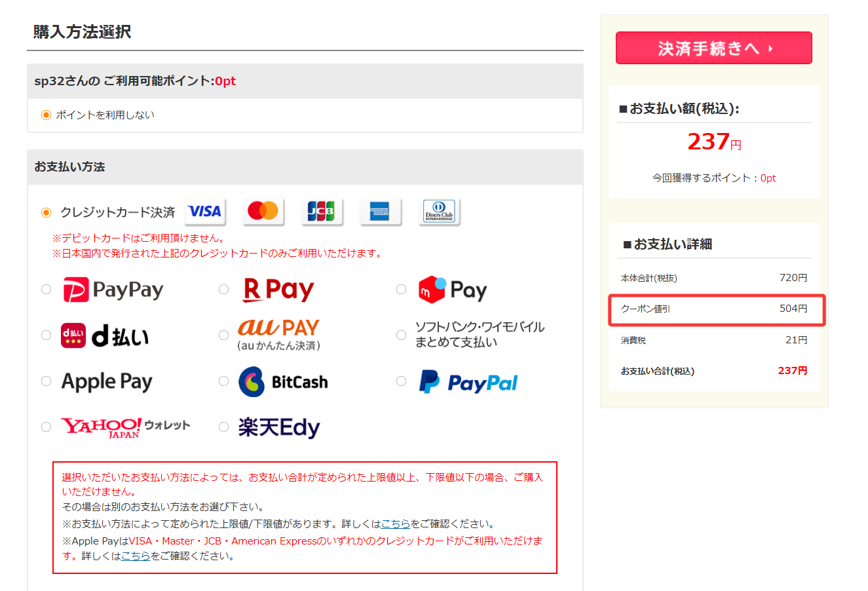Click the 決済手続きへ button
868x591 pixels.
pyautogui.click(x=714, y=48)
